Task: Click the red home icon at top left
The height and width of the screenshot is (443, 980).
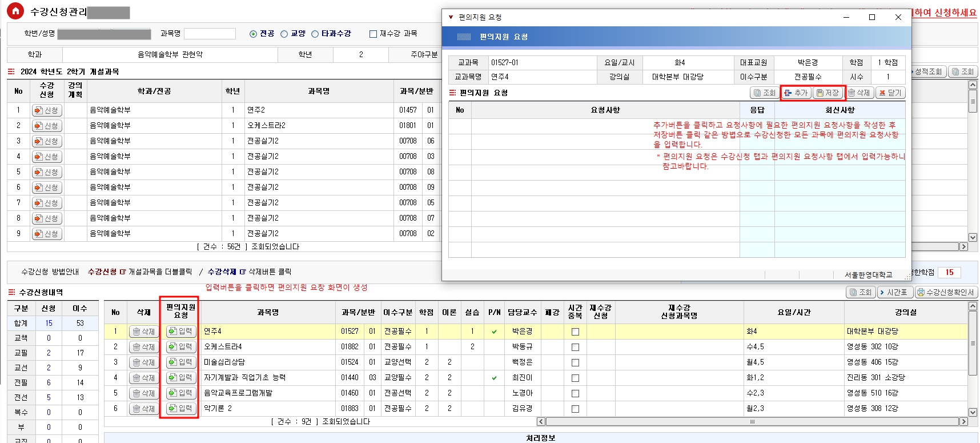Action: tap(15, 11)
